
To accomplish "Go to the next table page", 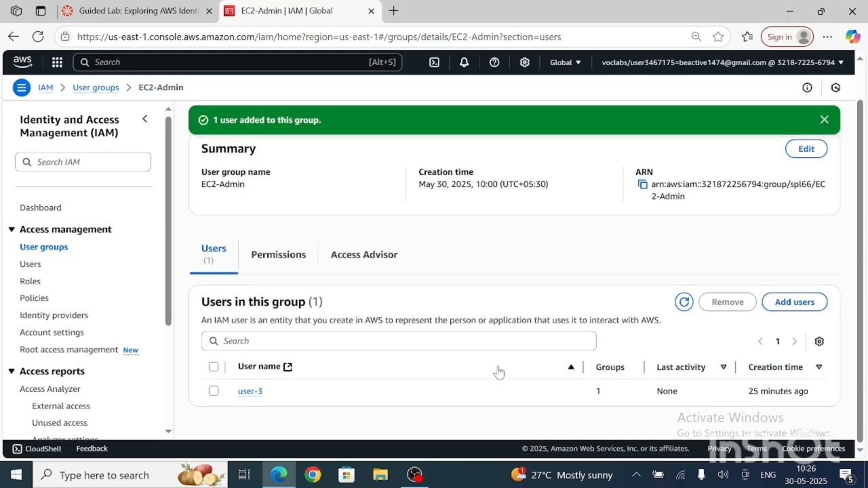I will (x=794, y=341).
